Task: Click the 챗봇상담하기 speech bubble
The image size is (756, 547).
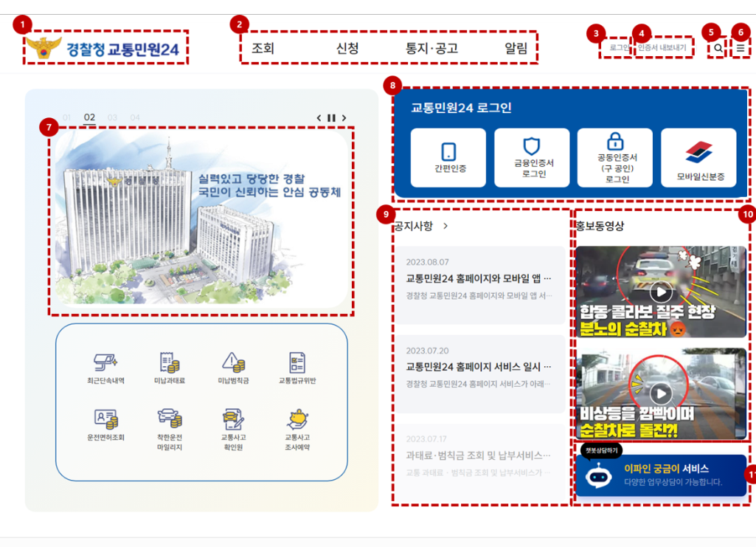Action: coord(601,450)
